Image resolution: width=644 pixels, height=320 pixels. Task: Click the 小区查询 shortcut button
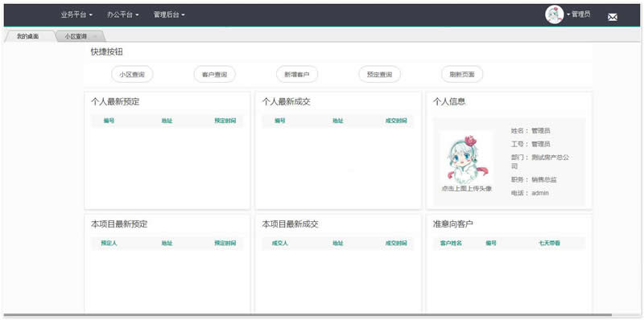click(132, 75)
